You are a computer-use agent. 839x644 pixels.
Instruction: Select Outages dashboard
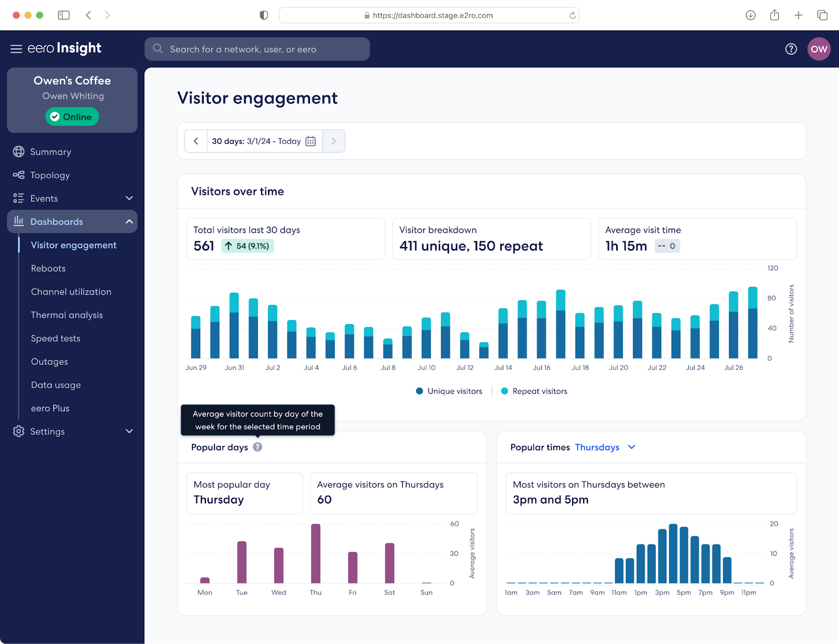coord(49,362)
